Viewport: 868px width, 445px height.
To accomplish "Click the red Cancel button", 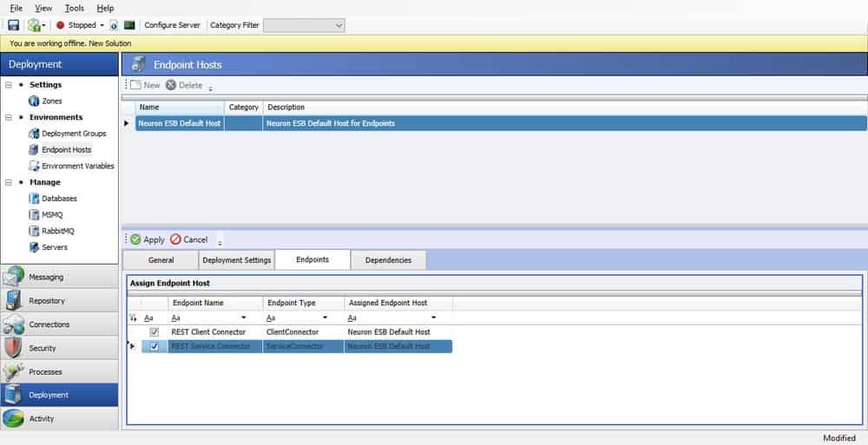I will tap(188, 239).
